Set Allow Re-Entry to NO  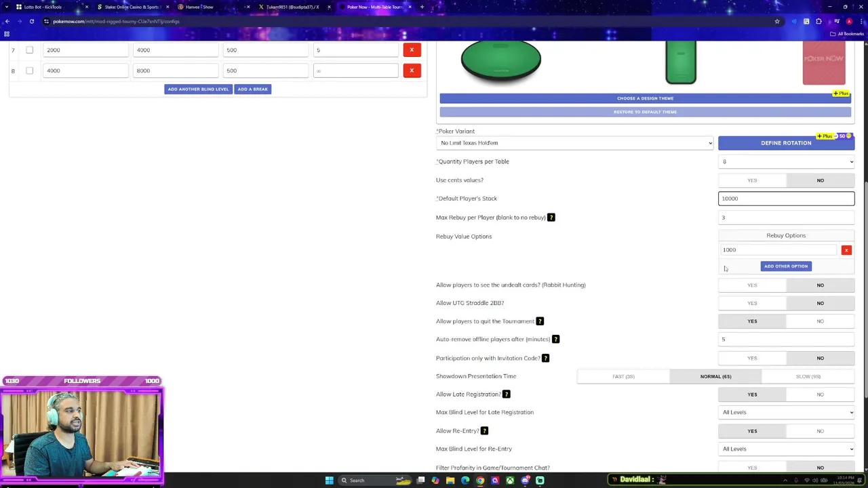(821, 431)
